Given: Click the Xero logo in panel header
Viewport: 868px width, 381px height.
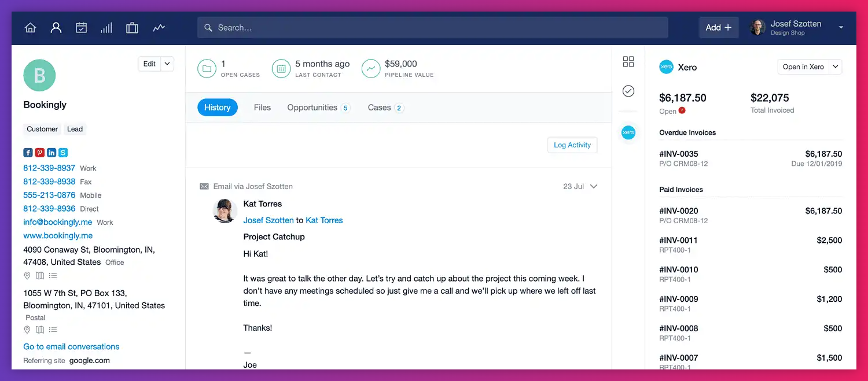Looking at the screenshot, I should [667, 67].
